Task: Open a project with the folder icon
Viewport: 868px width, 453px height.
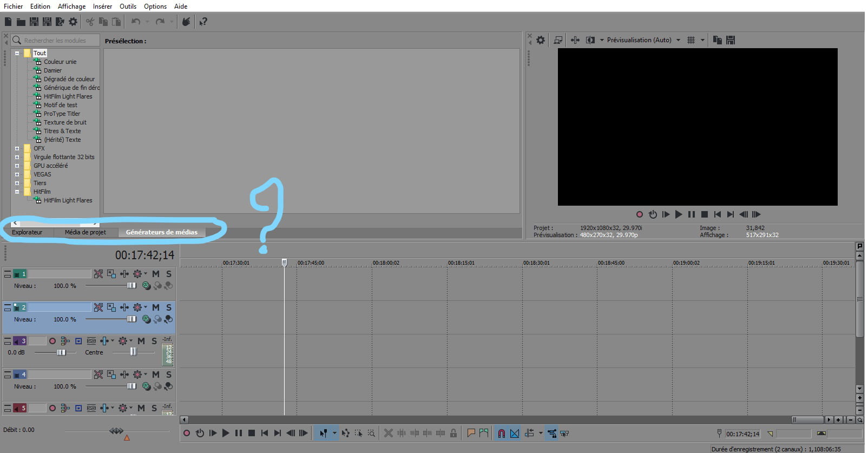Action: pyautogui.click(x=21, y=22)
